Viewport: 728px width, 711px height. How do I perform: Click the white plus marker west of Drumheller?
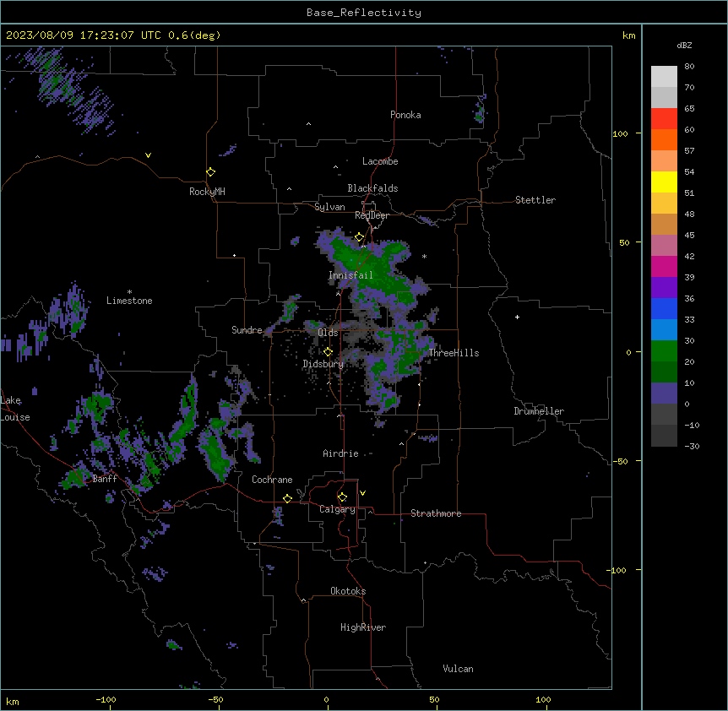(517, 317)
